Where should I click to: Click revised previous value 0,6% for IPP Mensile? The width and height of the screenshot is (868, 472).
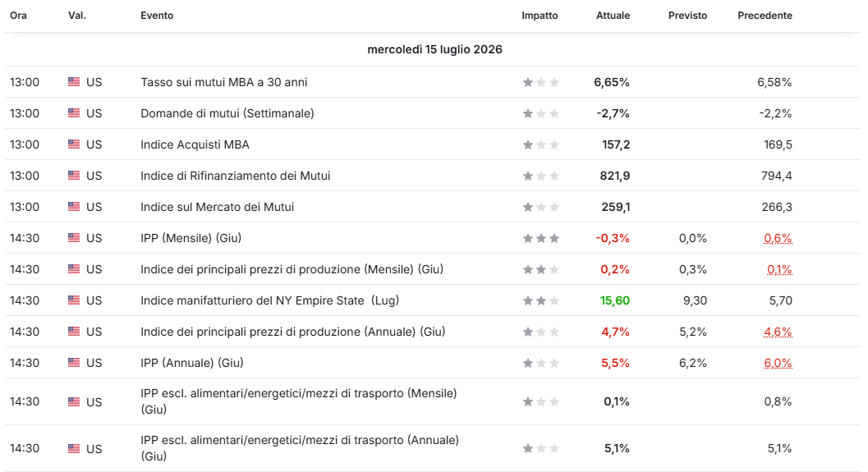778,239
